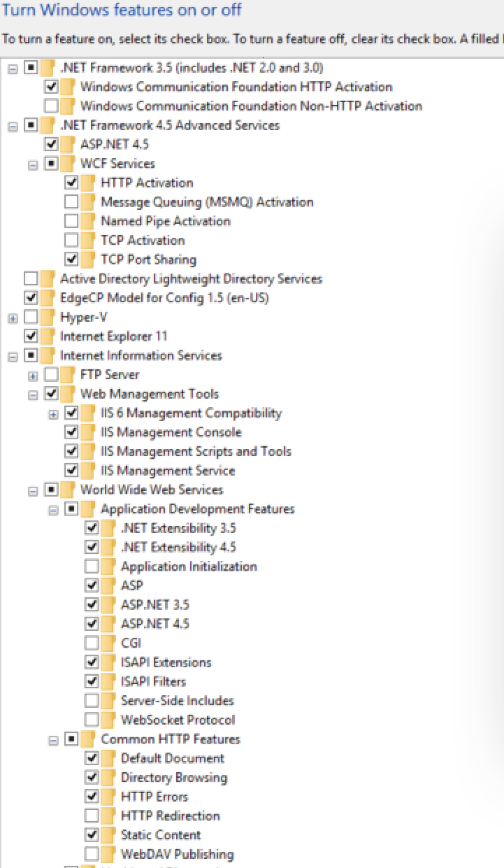Click folder icon beside Web Management Tools
This screenshot has width=504, height=868.
coord(68,394)
